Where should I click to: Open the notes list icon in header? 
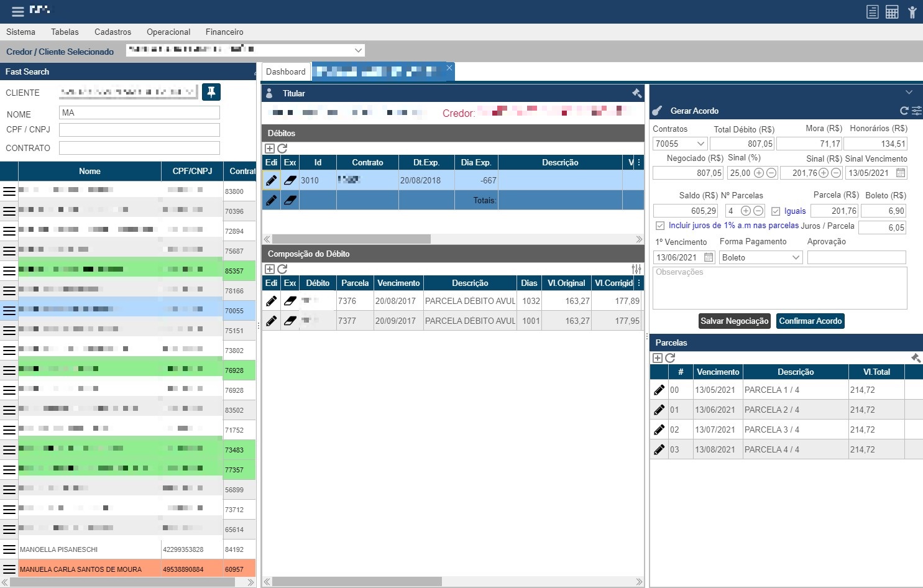[x=872, y=12]
